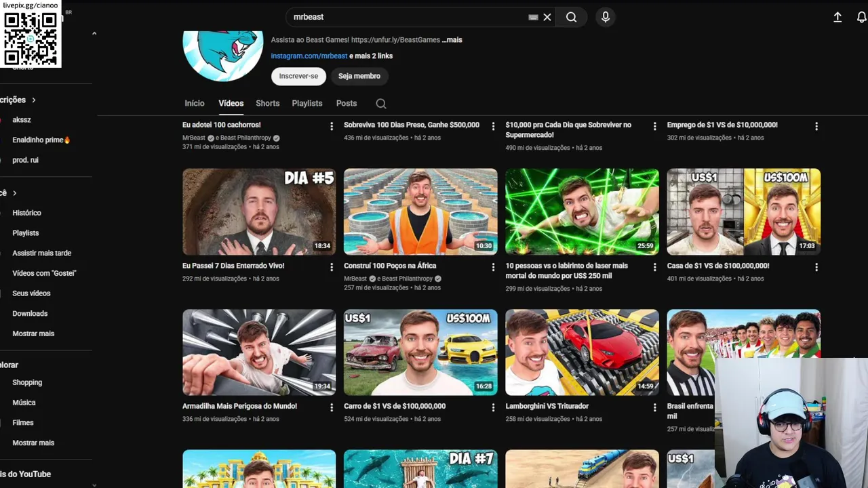
Task: Click the sidebar scroll-down arrow
Action: pyautogui.click(x=94, y=484)
